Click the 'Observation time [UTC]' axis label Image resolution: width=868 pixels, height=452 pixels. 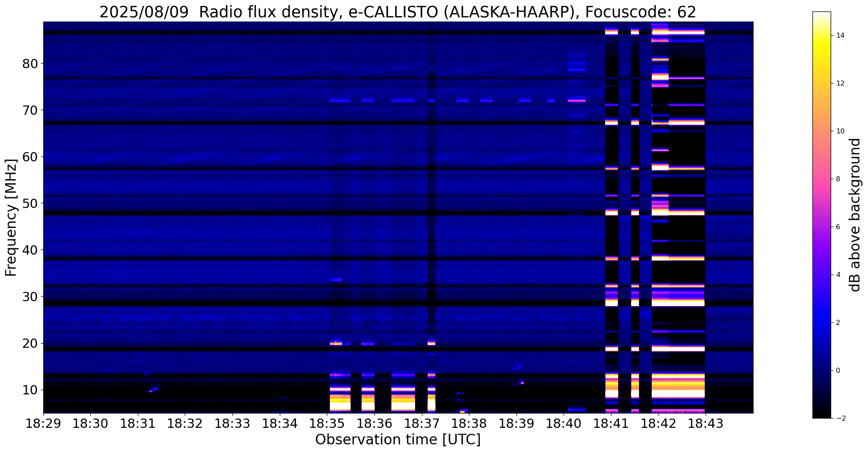(398, 440)
